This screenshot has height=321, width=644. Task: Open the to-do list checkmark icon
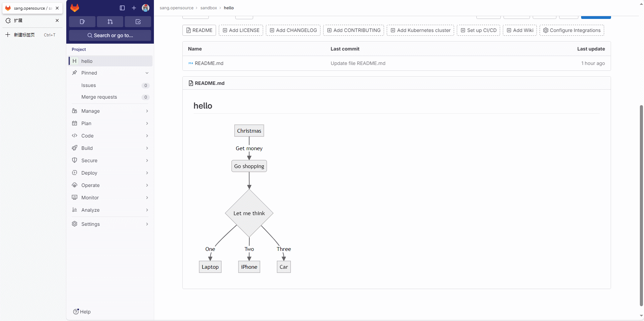(x=138, y=21)
